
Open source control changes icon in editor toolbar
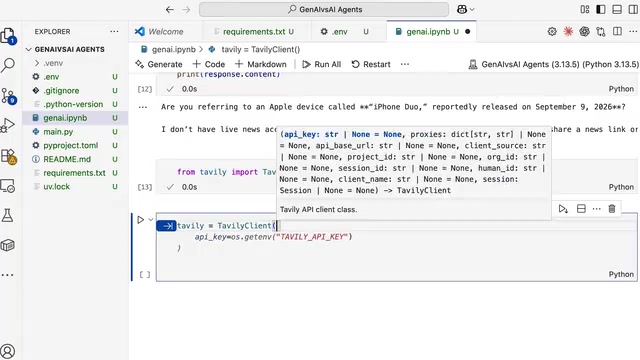pyautogui.click(x=601, y=31)
